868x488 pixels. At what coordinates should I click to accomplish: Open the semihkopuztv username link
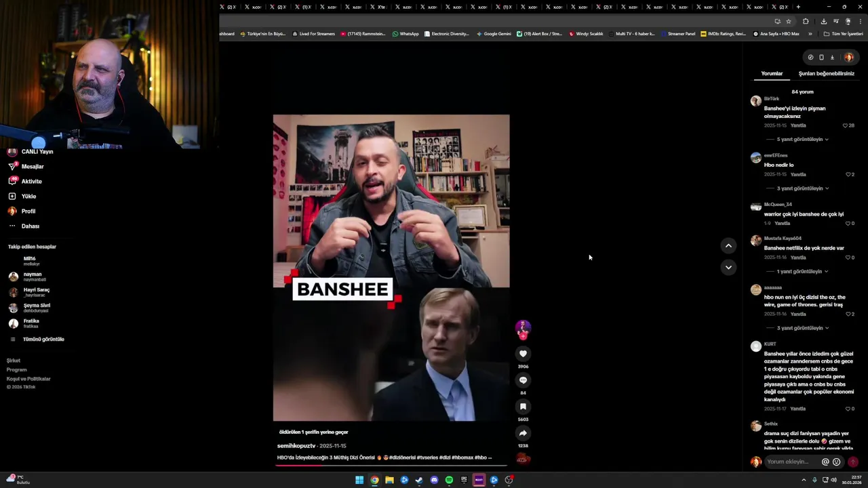coord(296,446)
